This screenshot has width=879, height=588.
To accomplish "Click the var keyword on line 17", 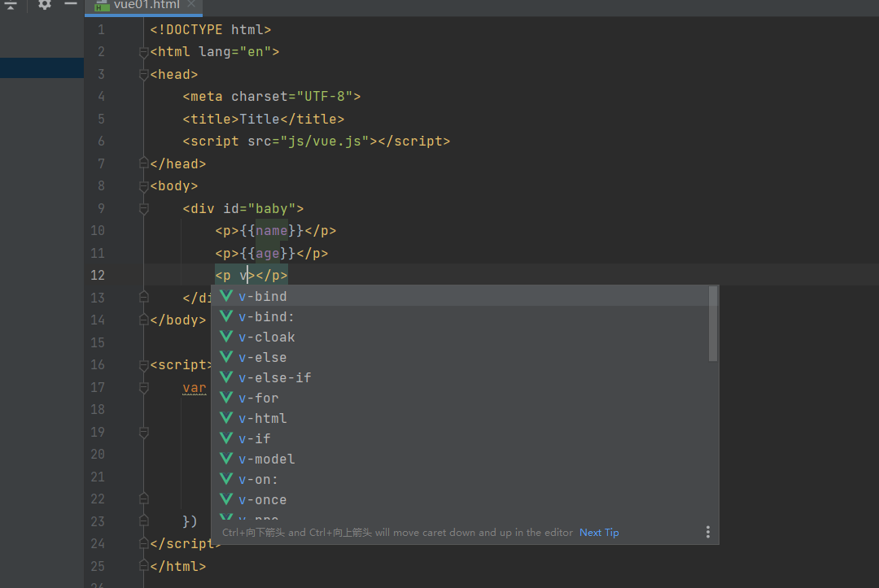I will (194, 387).
